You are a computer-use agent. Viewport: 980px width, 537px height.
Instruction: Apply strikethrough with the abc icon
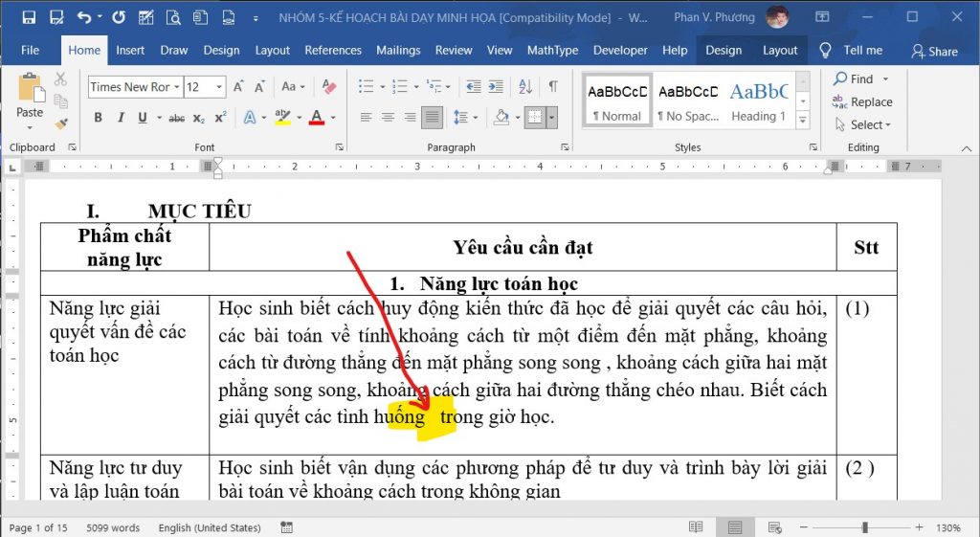tap(177, 118)
